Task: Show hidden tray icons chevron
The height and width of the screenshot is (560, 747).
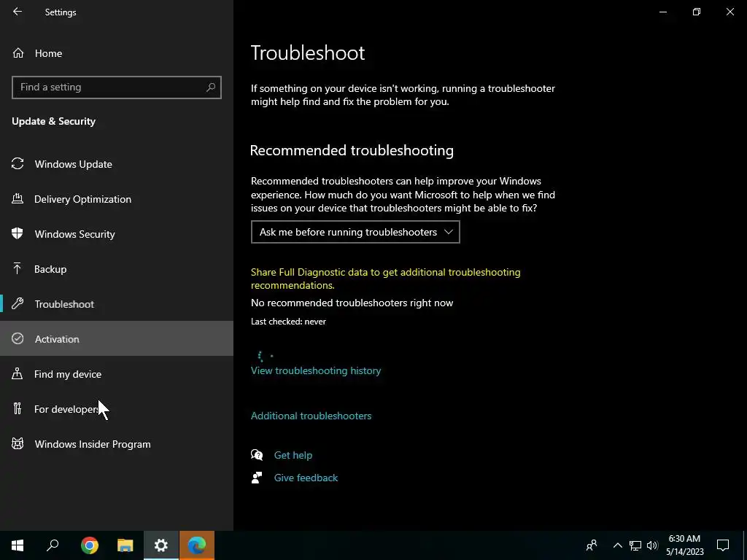Action: coord(617,545)
